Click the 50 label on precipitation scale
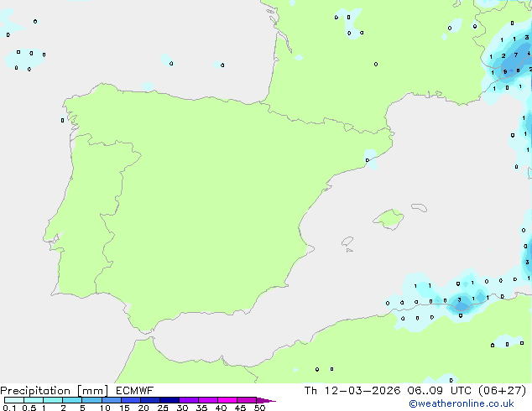This screenshot has width=532, height=411. click(x=259, y=408)
